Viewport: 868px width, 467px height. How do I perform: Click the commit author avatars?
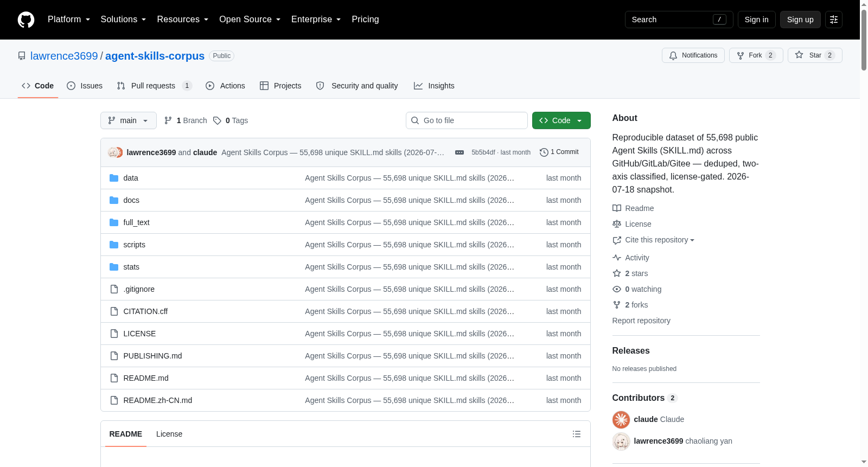[115, 152]
